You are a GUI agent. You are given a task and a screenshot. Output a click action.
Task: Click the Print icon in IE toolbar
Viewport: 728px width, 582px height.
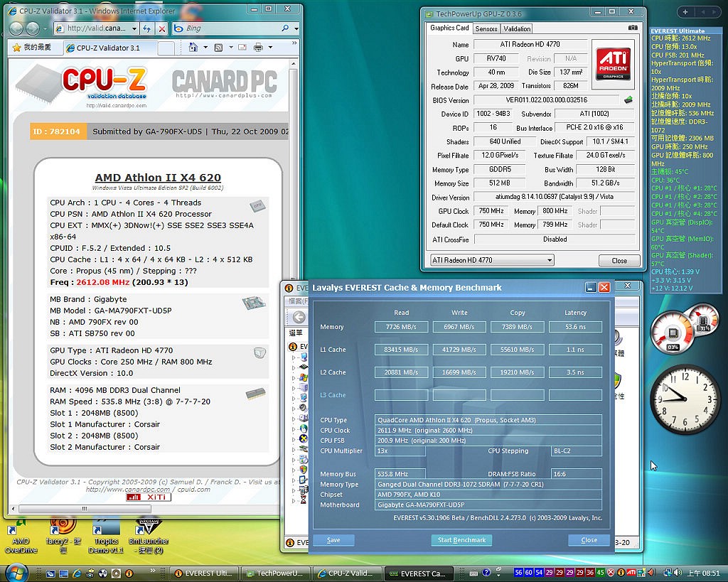point(259,48)
